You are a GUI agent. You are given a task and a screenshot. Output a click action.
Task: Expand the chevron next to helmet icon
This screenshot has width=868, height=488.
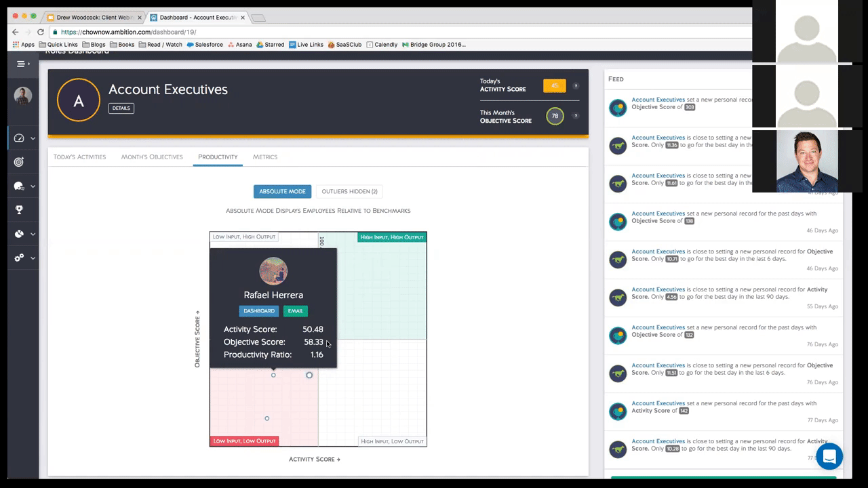pyautogui.click(x=33, y=186)
